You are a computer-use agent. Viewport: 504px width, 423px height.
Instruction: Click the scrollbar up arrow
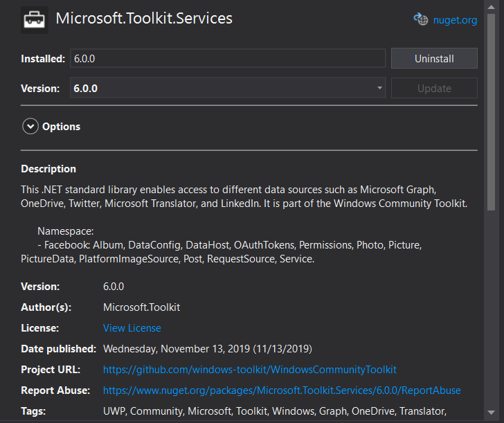point(491,6)
